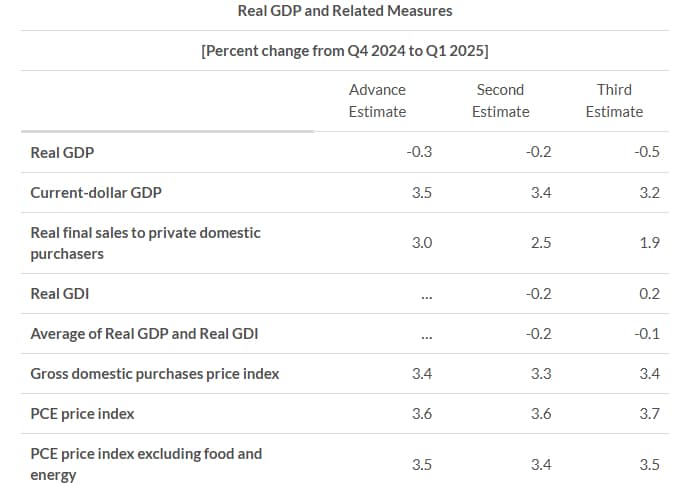Image resolution: width=699 pixels, height=496 pixels.
Task: Select the PCE price index excluding food and energy label
Action: click(x=146, y=464)
